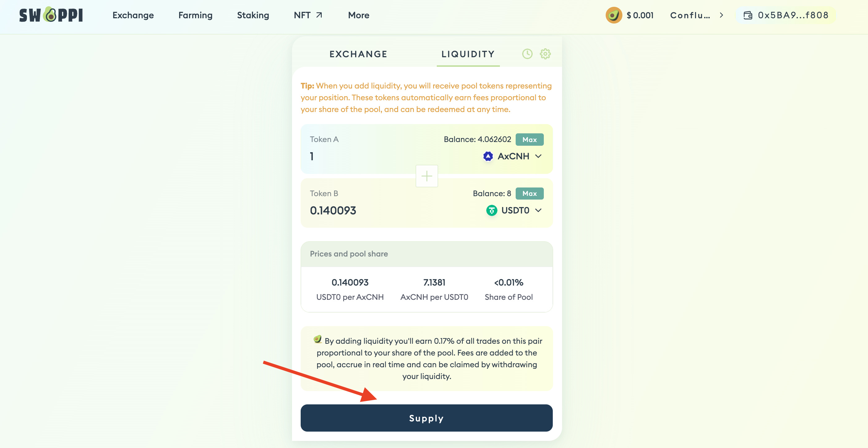The width and height of the screenshot is (868, 448).
Task: Click the Token A amount field
Action: point(371,156)
